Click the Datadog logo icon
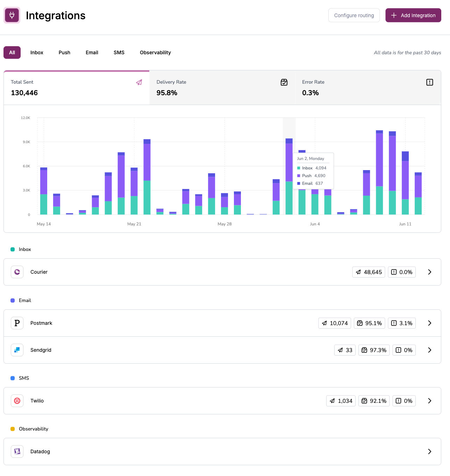Viewport: 450px width, 476px height. coord(17,451)
